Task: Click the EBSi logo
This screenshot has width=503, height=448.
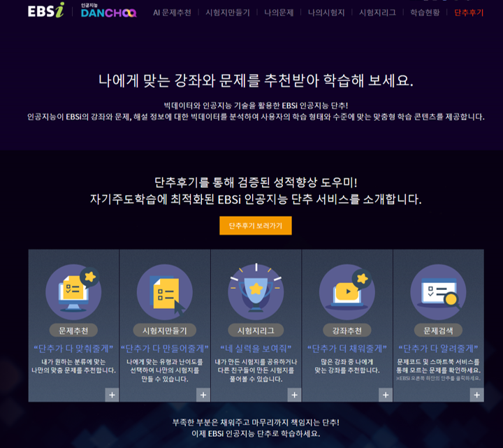Action: 46,10
